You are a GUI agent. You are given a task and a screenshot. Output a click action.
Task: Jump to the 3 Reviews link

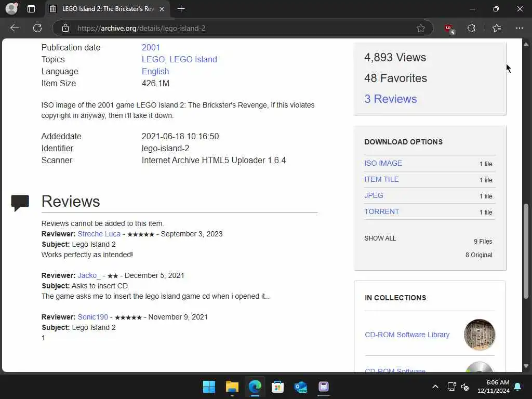[391, 99]
